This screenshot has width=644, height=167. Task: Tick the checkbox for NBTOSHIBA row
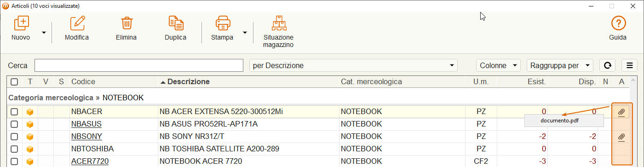click(x=14, y=149)
